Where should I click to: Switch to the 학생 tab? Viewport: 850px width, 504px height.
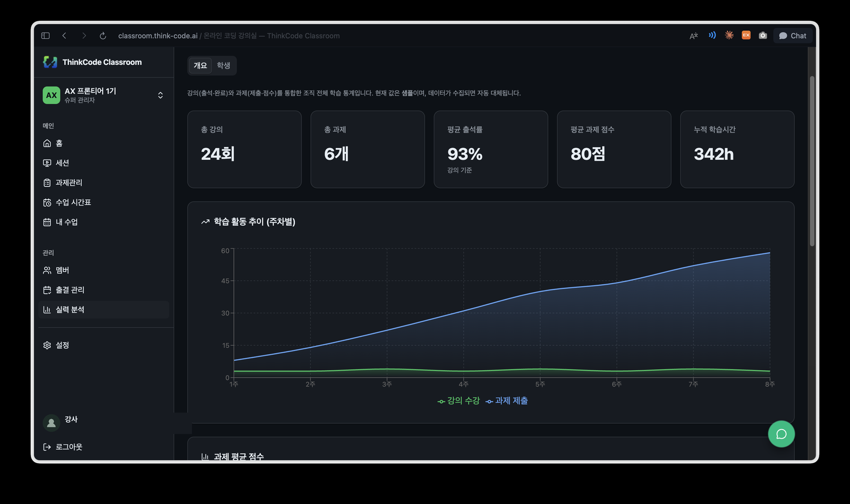click(x=224, y=65)
